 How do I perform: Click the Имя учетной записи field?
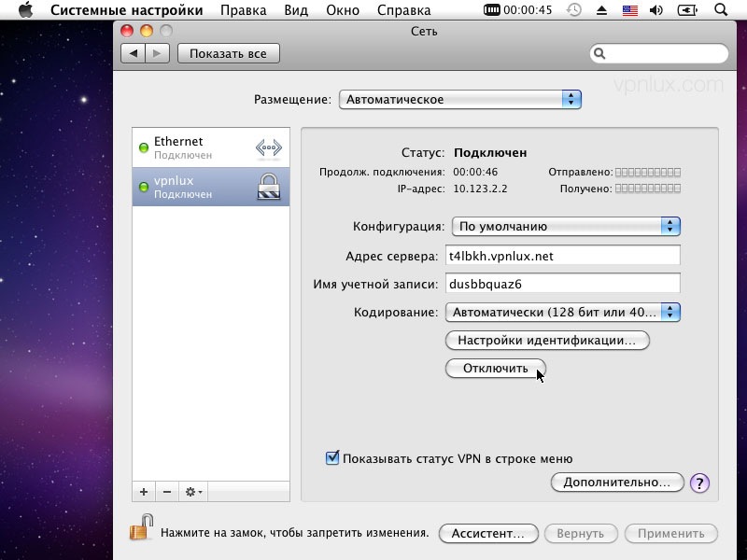point(563,284)
